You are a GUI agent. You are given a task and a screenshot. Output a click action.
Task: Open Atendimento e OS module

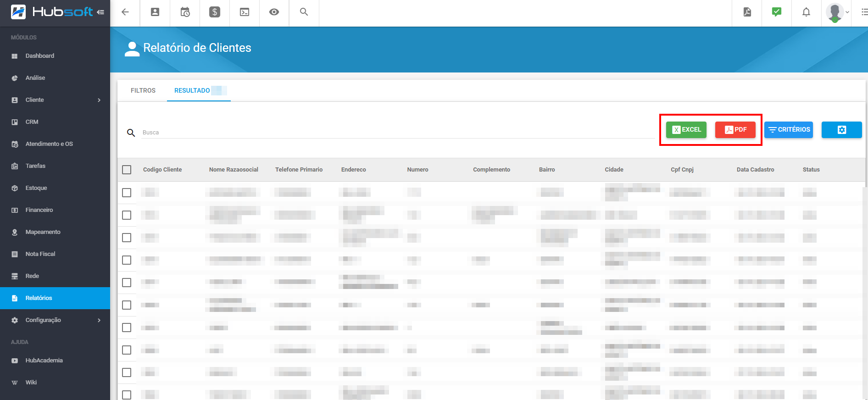tap(55, 144)
